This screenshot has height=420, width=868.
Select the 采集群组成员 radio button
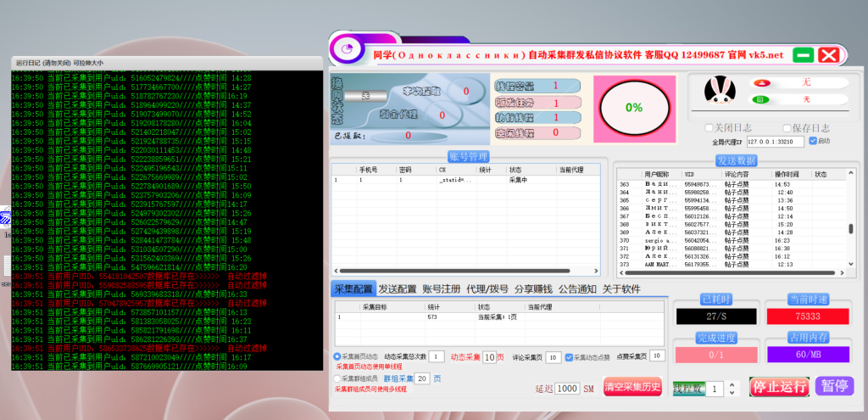click(337, 378)
